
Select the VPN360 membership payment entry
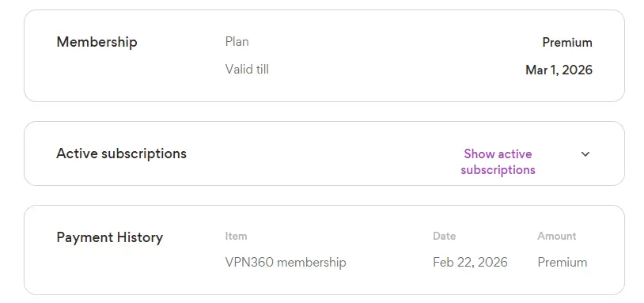click(286, 262)
